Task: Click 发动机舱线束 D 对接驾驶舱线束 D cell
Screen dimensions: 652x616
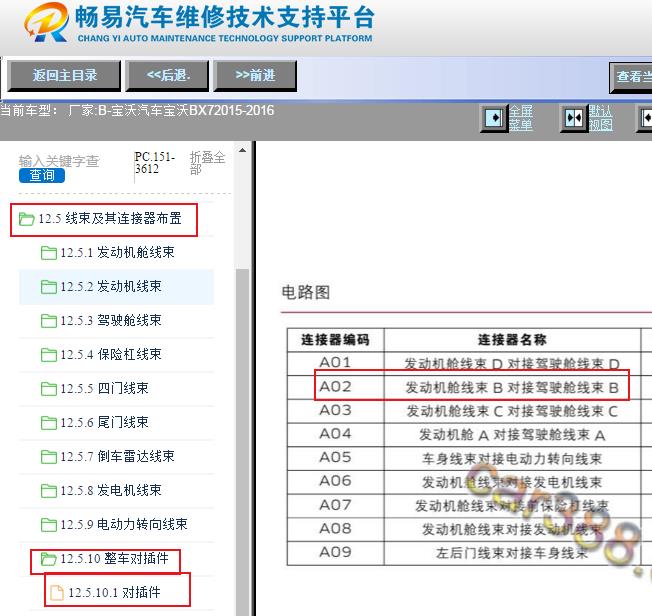Action: (512, 364)
